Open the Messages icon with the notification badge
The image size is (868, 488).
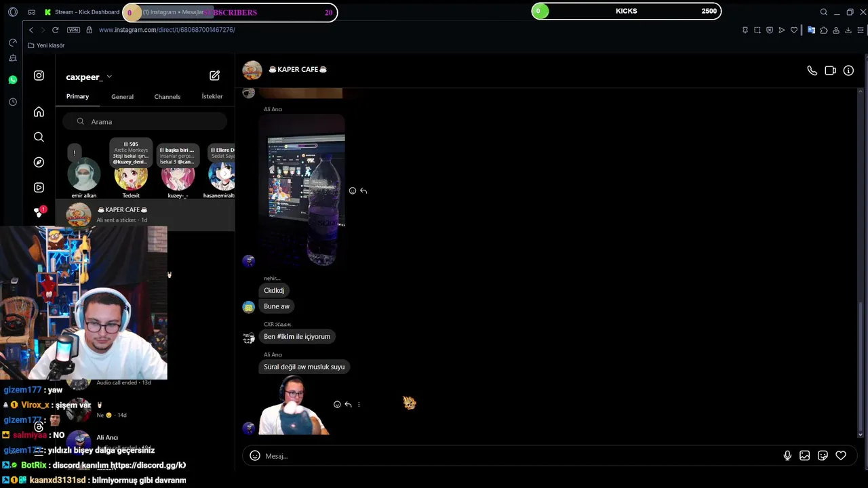tap(39, 211)
